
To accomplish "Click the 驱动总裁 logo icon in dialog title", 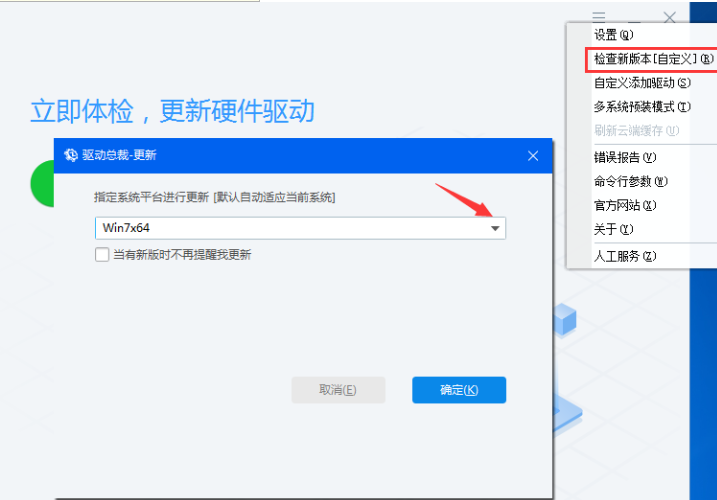I will (x=70, y=155).
